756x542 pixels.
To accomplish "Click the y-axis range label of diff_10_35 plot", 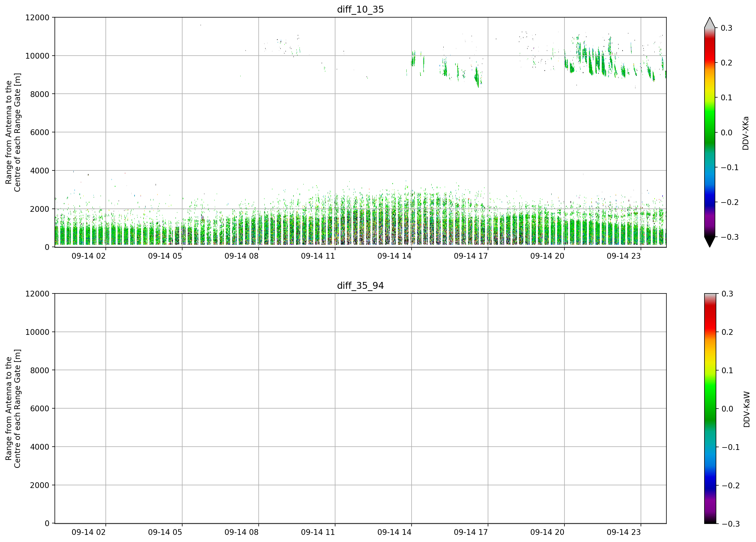I will pyautogui.click(x=13, y=132).
